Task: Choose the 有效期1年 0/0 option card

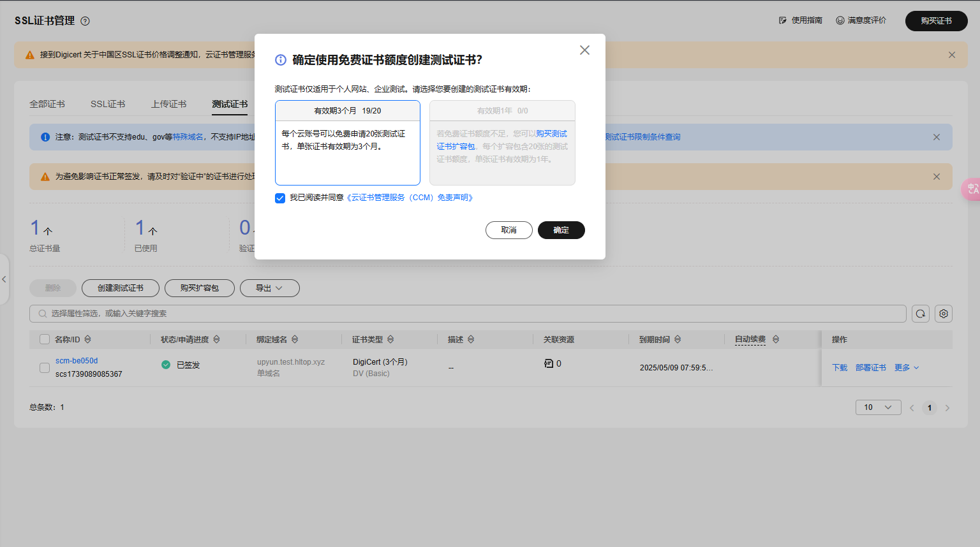Action: 503,143
